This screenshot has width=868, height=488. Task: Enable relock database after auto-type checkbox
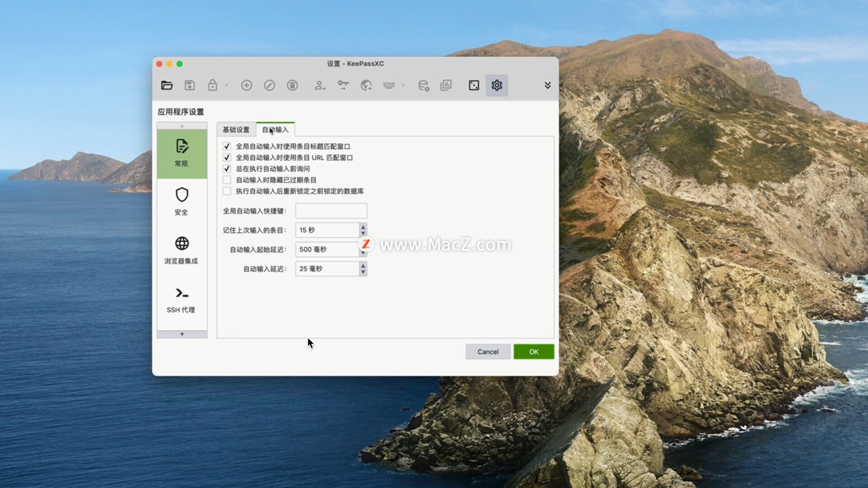(227, 191)
